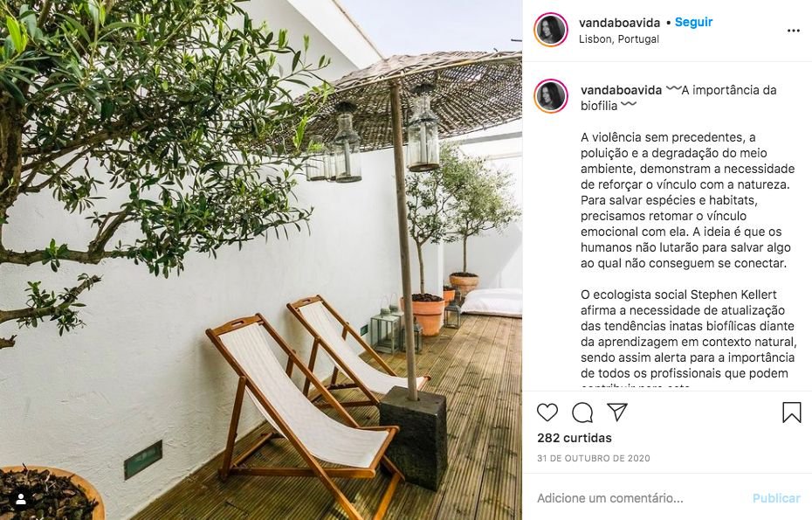Open the avatar beside the caption

(x=550, y=96)
